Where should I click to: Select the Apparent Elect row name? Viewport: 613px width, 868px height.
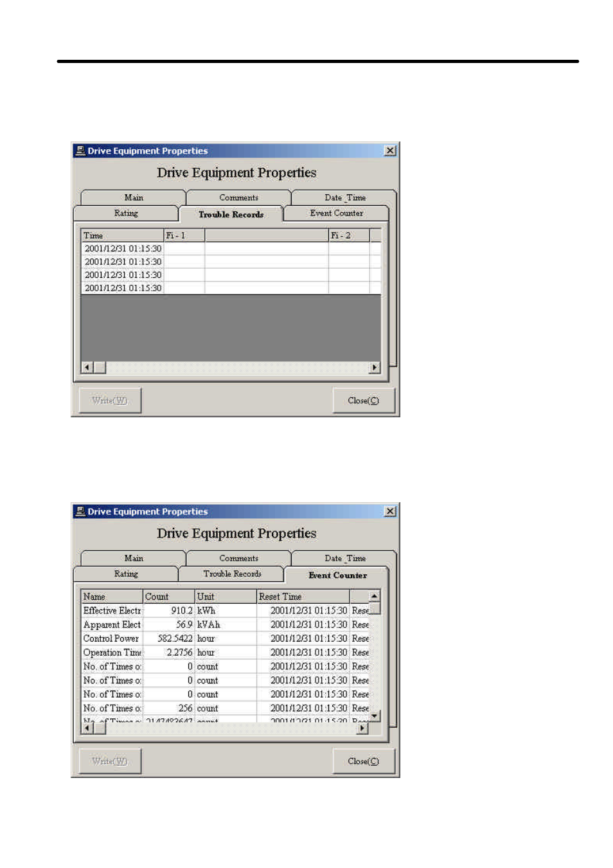(112, 624)
